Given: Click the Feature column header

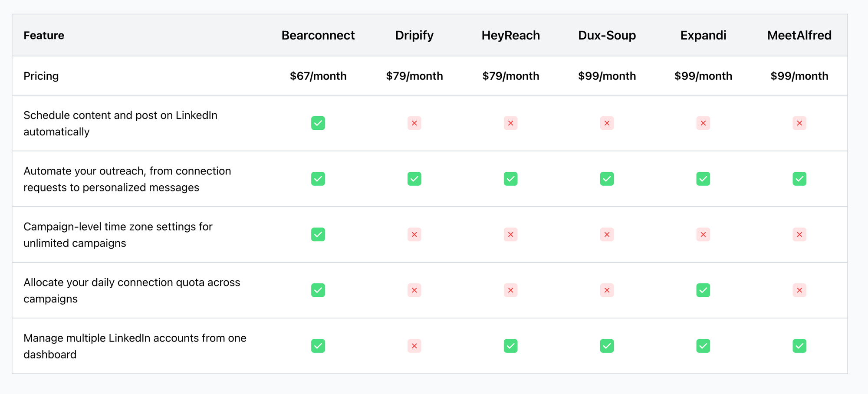Looking at the screenshot, I should 44,35.
